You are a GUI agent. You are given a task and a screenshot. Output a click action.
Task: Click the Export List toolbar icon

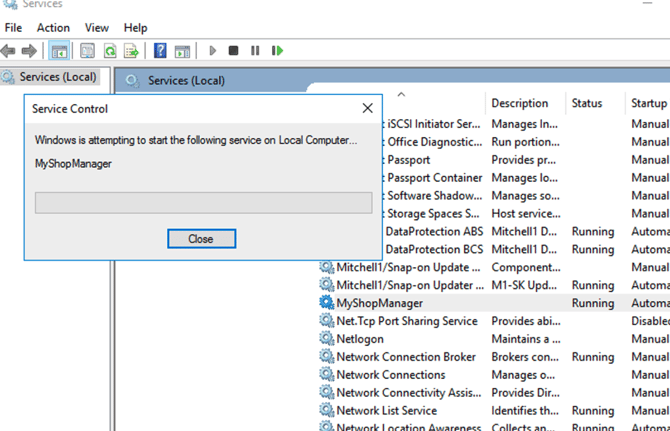(130, 50)
